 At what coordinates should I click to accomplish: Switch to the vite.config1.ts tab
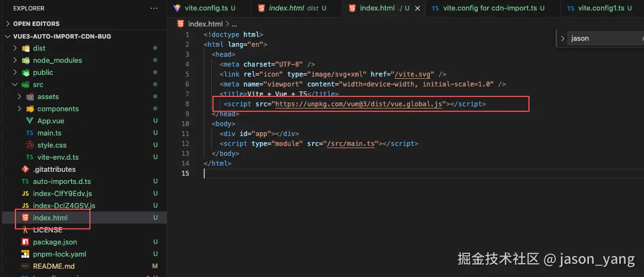click(x=602, y=8)
